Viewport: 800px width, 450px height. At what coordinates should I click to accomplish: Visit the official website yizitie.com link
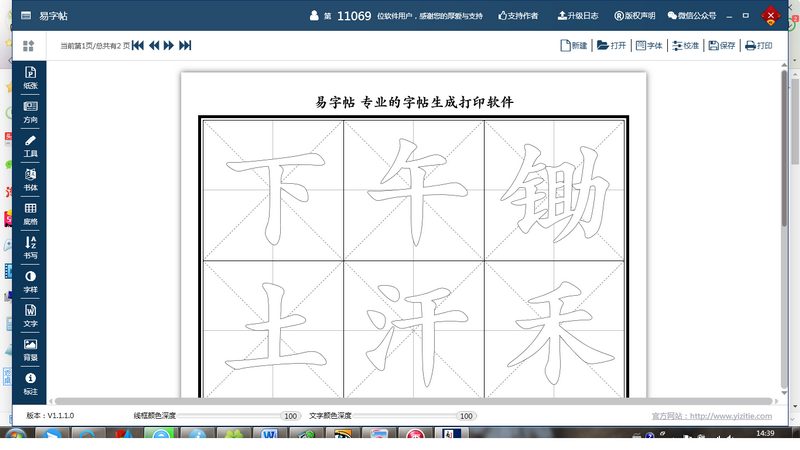(712, 416)
